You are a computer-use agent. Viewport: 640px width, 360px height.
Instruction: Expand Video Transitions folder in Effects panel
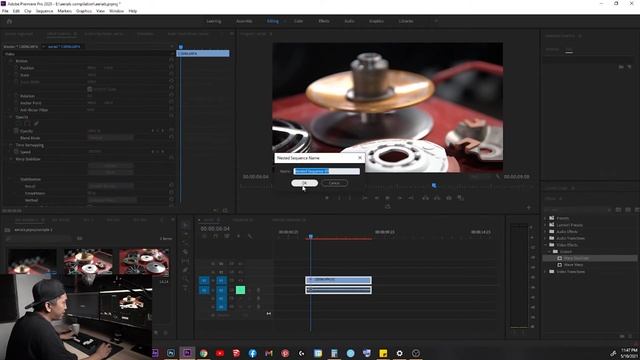coord(546,271)
